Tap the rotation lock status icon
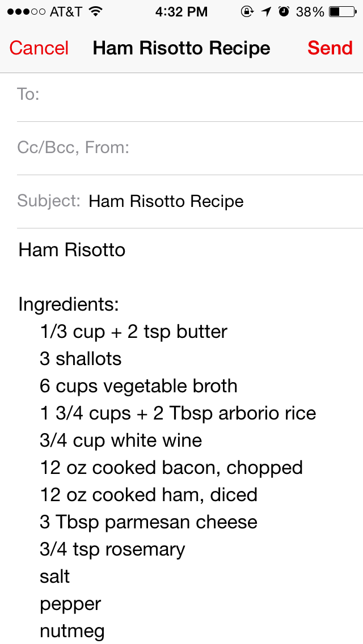The height and width of the screenshot is (644, 363). click(247, 11)
